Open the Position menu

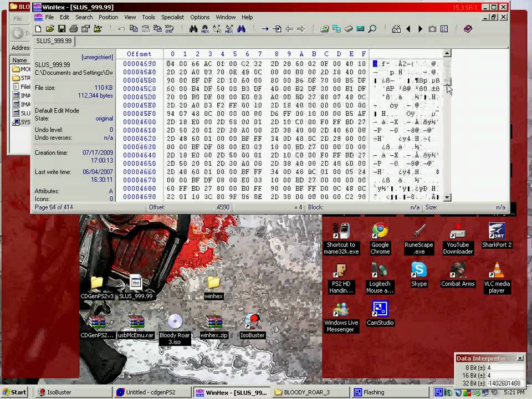(x=108, y=17)
